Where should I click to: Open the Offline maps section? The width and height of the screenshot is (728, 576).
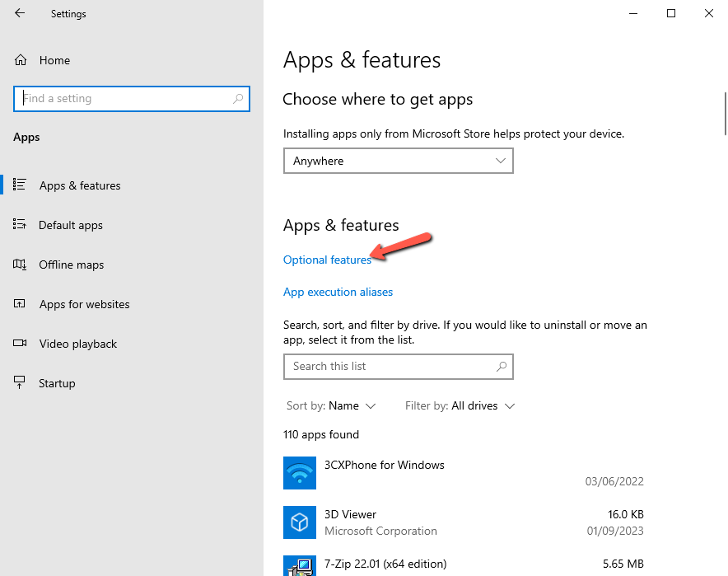[72, 265]
